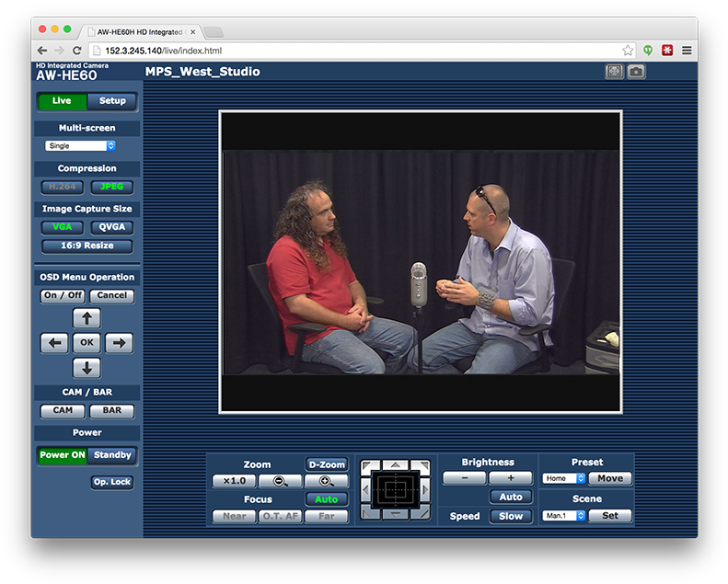Viewport: 728px width, 584px height.
Task: Increase brightness with plus button
Action: tap(510, 478)
